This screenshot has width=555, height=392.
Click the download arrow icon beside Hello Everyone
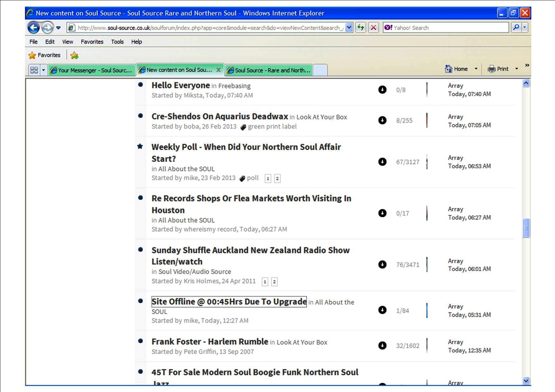click(382, 90)
